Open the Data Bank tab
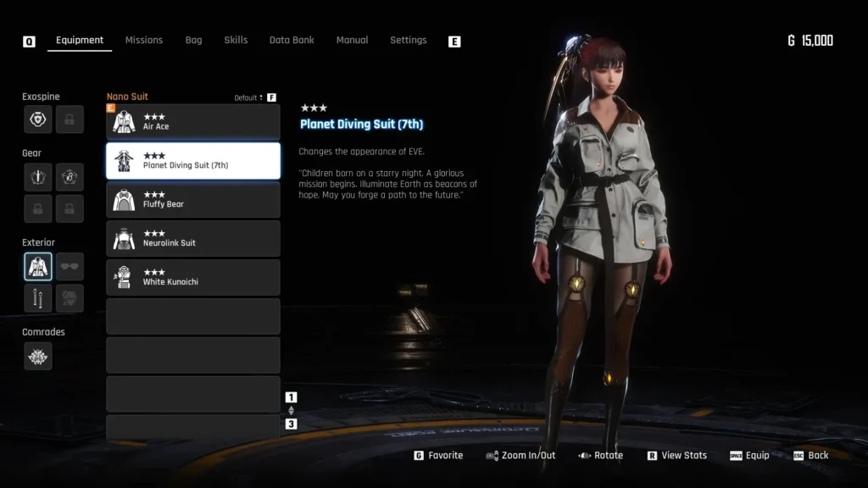This screenshot has height=488, width=868. [x=292, y=41]
